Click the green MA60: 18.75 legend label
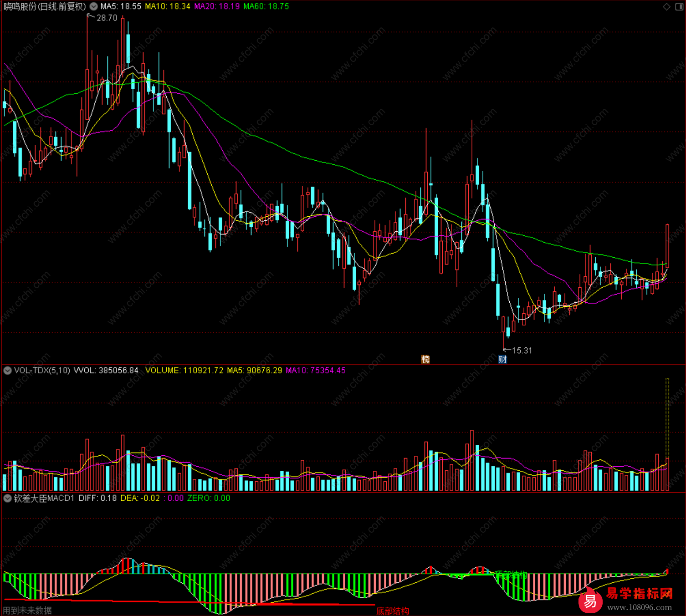This screenshot has width=686, height=616. pos(266,6)
